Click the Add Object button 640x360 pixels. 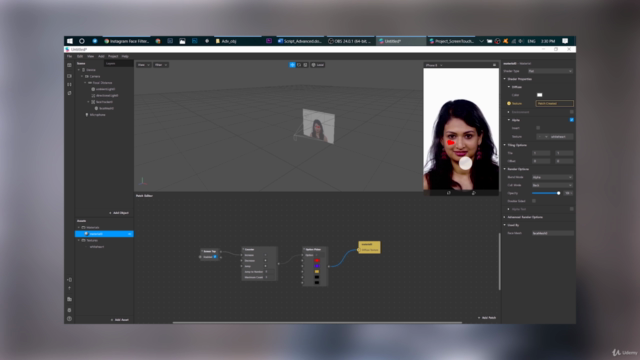coord(119,213)
